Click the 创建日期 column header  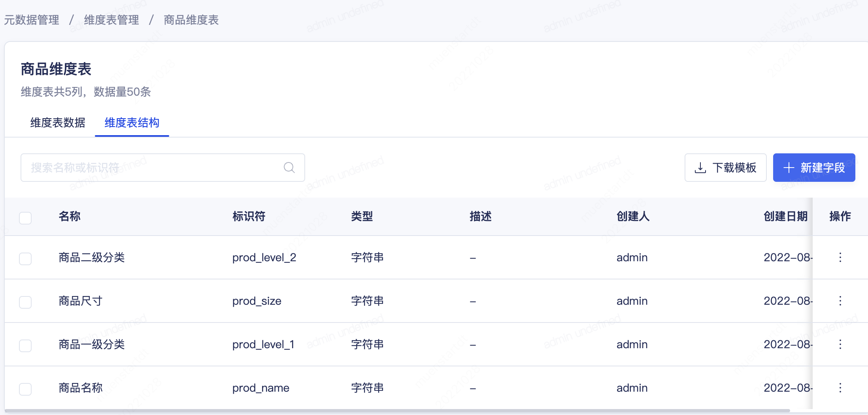click(786, 217)
